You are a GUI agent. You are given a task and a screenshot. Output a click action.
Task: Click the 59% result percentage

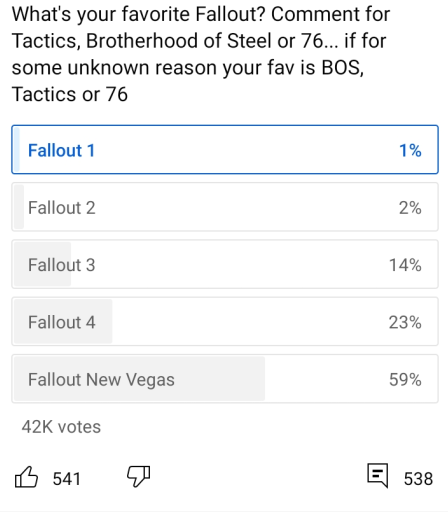pos(405,380)
